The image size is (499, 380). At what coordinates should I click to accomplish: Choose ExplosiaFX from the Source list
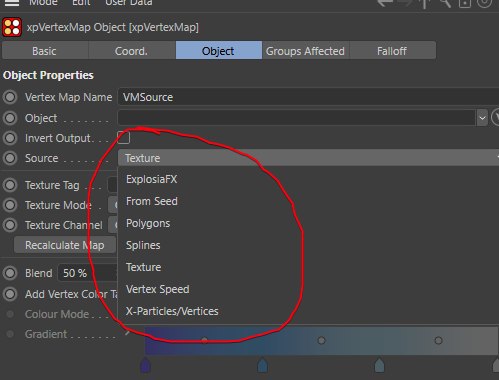[151, 179]
